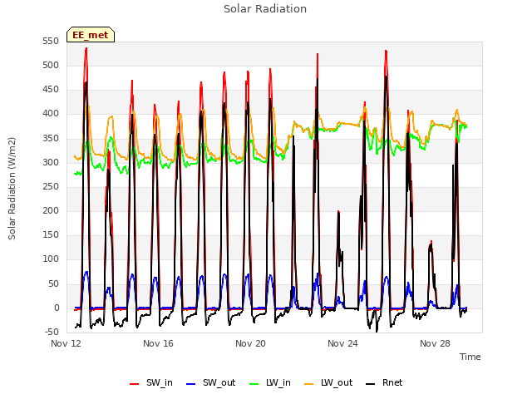
Task: Click the 550 y-axis tick label
Action: [x=51, y=41]
